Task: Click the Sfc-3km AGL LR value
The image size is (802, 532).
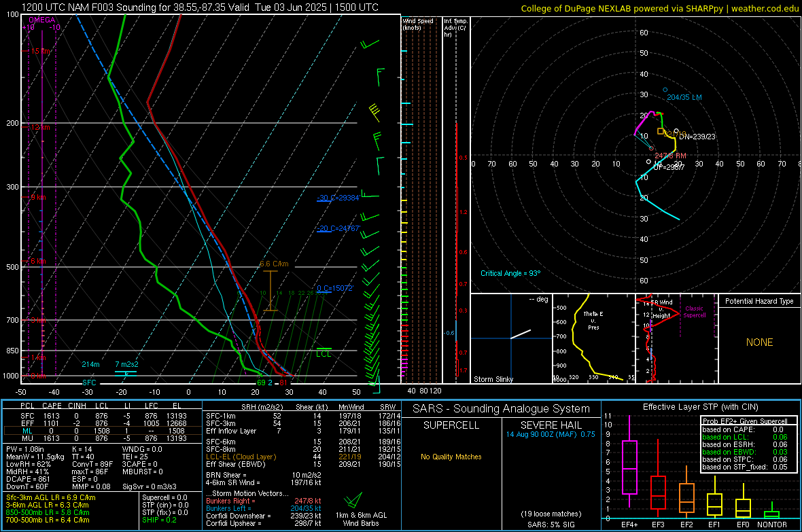Action: [51, 497]
